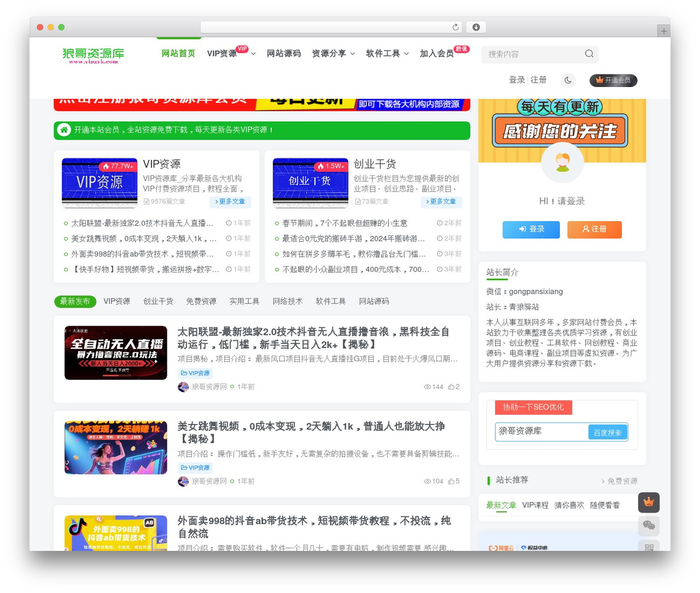
Task: Expand the 软件工具 nav dropdown
Action: click(406, 54)
